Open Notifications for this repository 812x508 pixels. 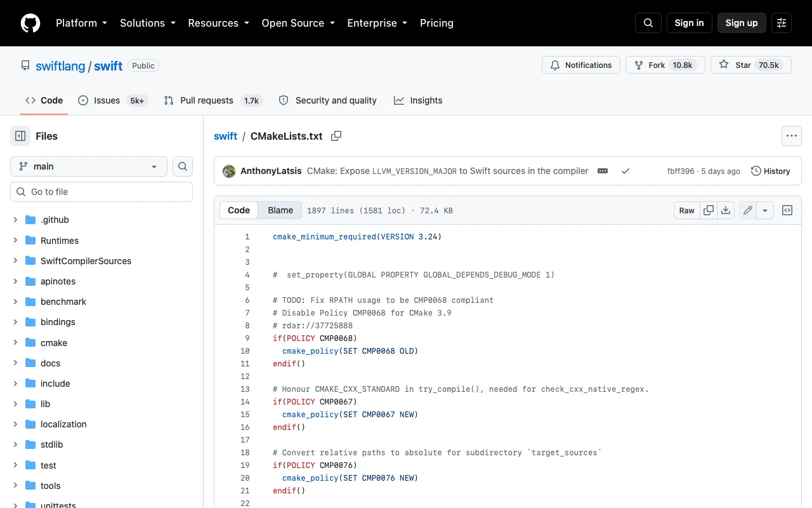click(581, 65)
